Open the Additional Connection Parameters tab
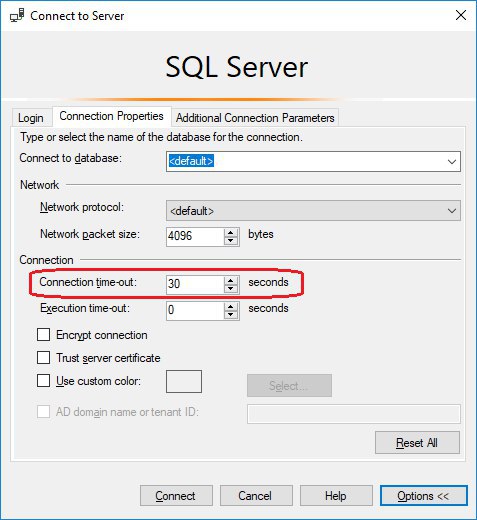Image resolution: width=477 pixels, height=520 pixels. pyautogui.click(x=255, y=118)
